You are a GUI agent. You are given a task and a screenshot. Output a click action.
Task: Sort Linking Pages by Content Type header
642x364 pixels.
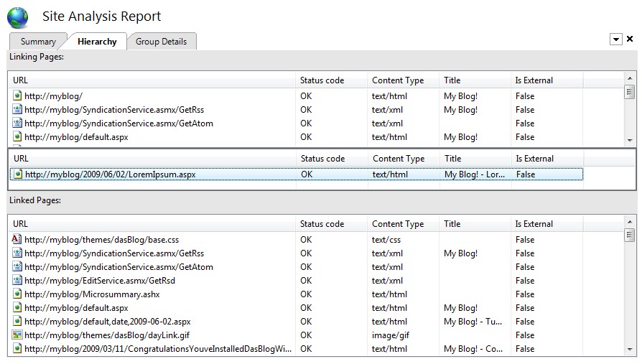(x=404, y=80)
